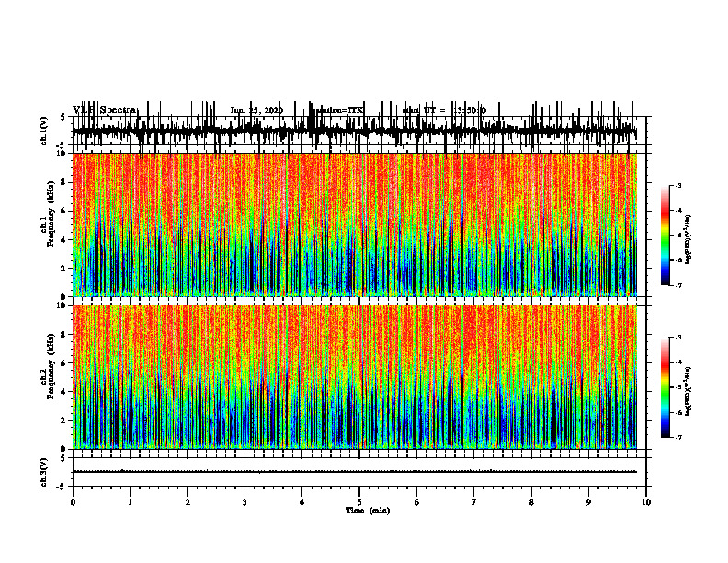Click the 'station=ITK' header text
This screenshot has height=563, width=728.
(x=340, y=110)
